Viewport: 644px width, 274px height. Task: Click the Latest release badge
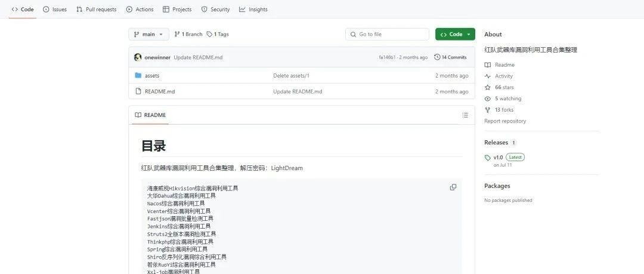515,157
